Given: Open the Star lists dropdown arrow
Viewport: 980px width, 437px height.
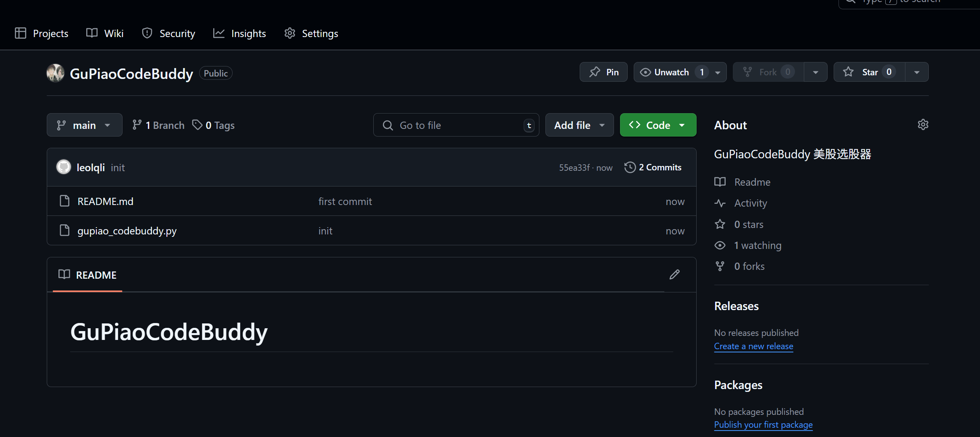Looking at the screenshot, I should 917,72.
